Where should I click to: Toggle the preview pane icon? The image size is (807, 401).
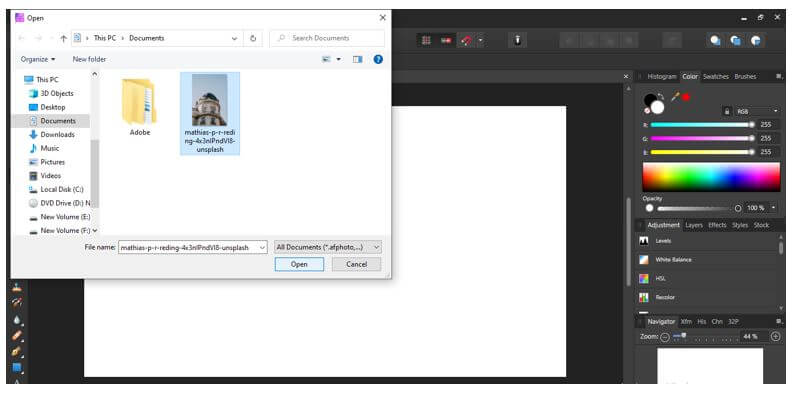click(357, 59)
